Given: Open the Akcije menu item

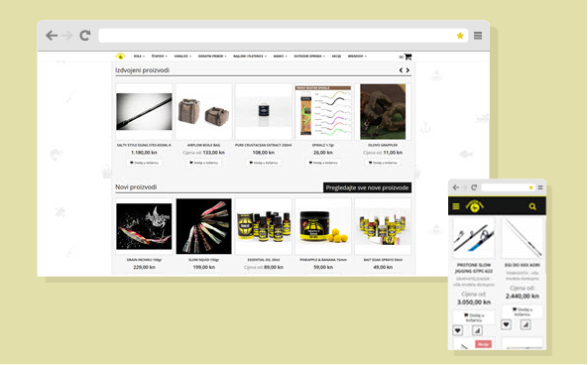Looking at the screenshot, I should pos(336,57).
